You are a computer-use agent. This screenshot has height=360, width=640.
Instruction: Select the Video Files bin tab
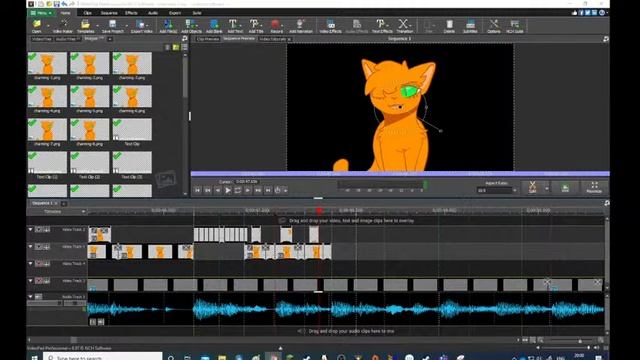pos(42,39)
